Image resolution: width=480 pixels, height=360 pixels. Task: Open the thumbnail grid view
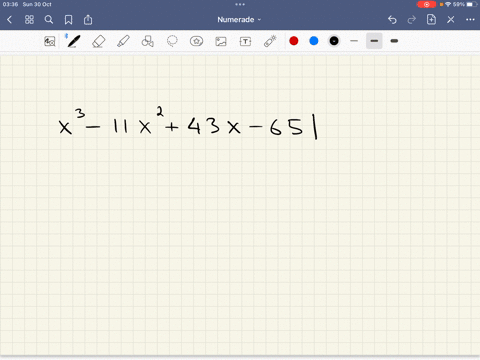coord(29,20)
